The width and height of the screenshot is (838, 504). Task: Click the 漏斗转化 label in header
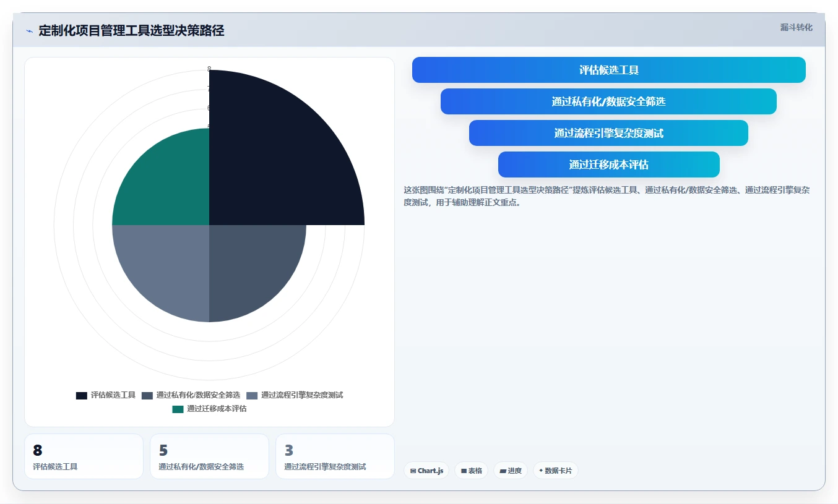(796, 27)
